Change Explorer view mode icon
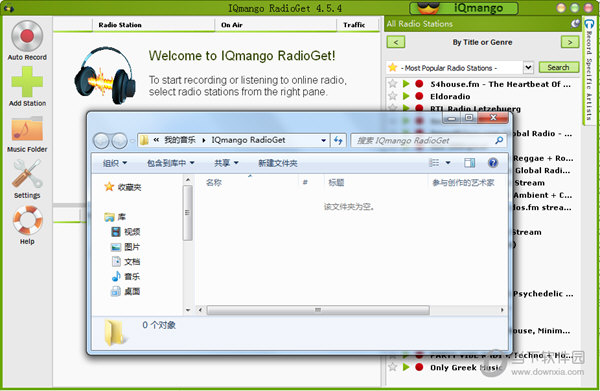Screen dimensions: 600x391 tap(434, 163)
